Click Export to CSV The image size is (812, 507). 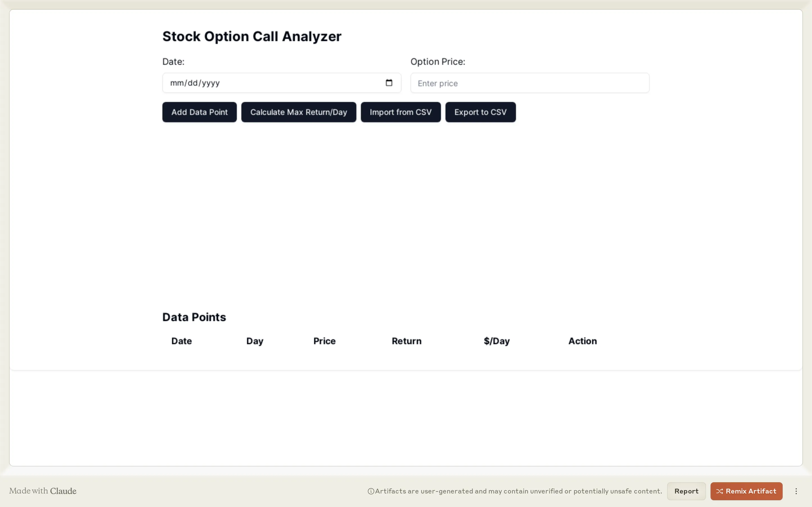[x=480, y=112]
